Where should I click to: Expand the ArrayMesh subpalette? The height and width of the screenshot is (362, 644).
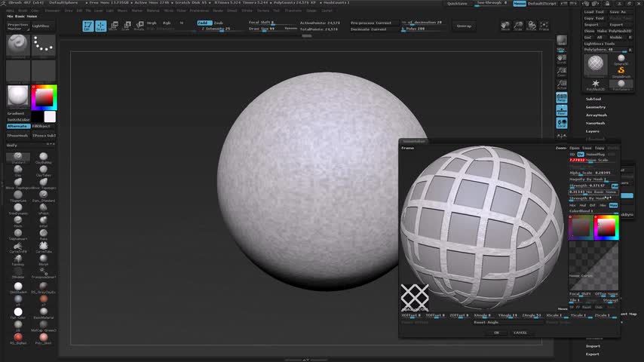(596, 115)
